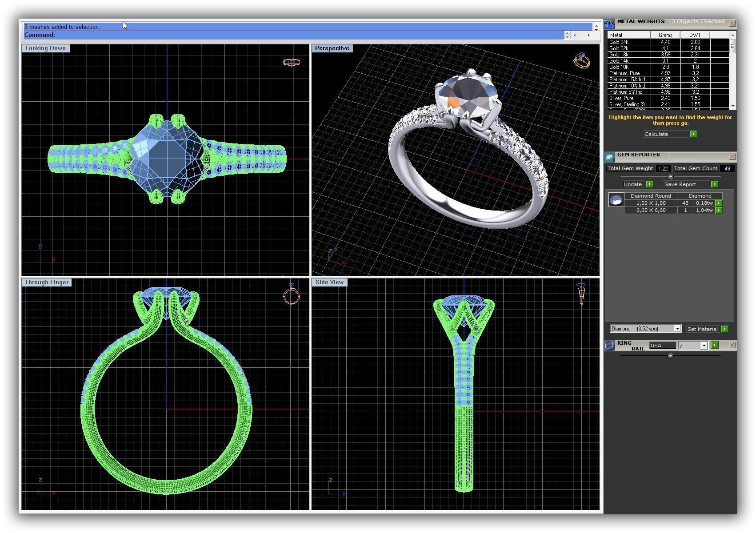Expand Ring Rail with the down-arrow handle
The width and height of the screenshot is (756, 533).
click(671, 356)
